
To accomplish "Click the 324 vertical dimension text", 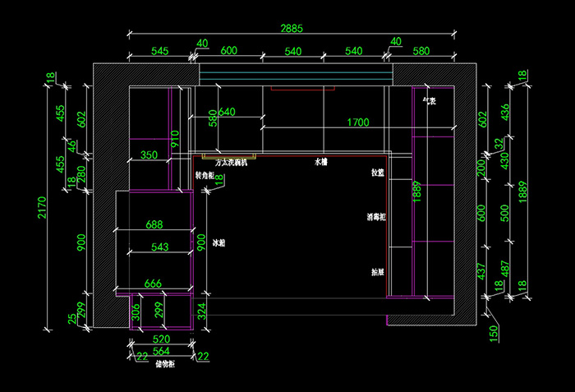I will pyautogui.click(x=201, y=311).
